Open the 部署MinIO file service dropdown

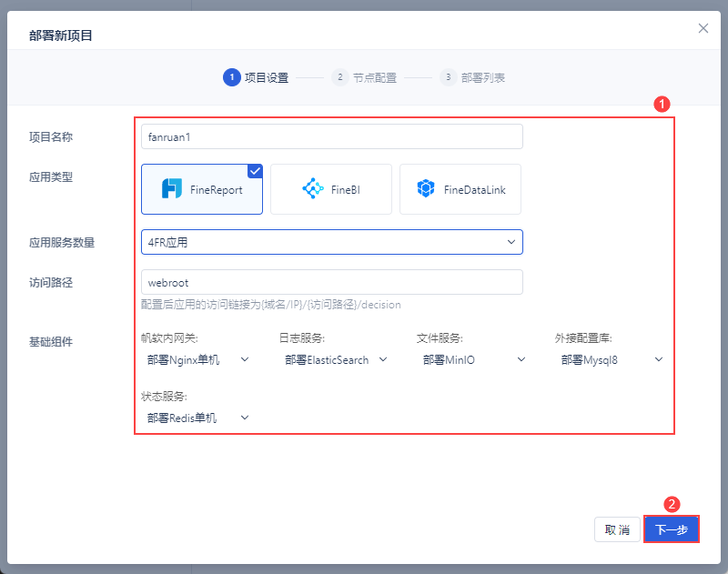(x=473, y=359)
